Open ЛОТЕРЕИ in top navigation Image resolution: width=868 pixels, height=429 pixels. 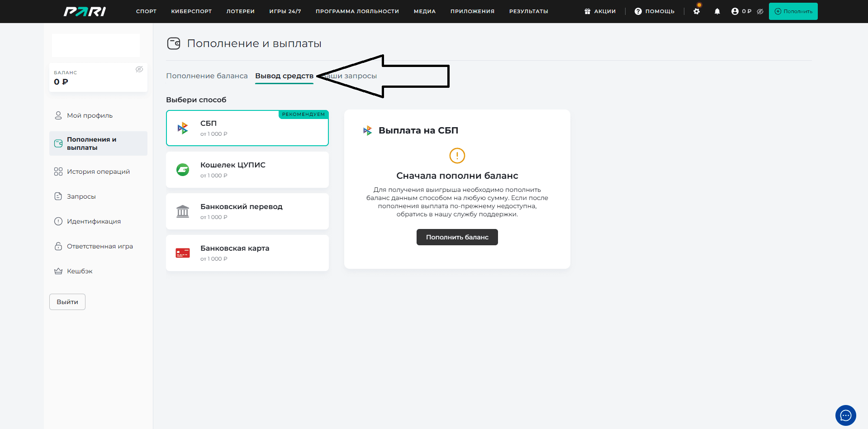[x=241, y=11]
